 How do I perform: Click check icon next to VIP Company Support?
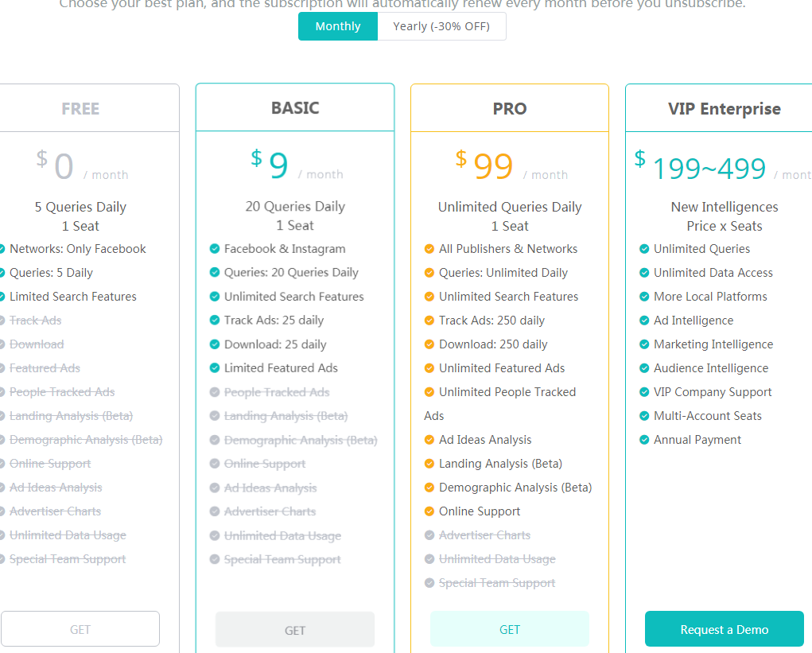[644, 392]
